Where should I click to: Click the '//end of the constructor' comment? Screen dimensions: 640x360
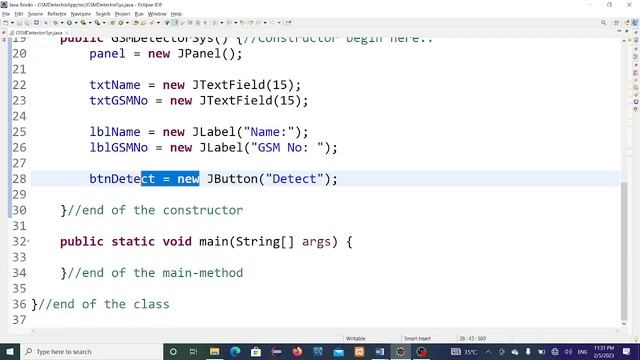tap(155, 210)
